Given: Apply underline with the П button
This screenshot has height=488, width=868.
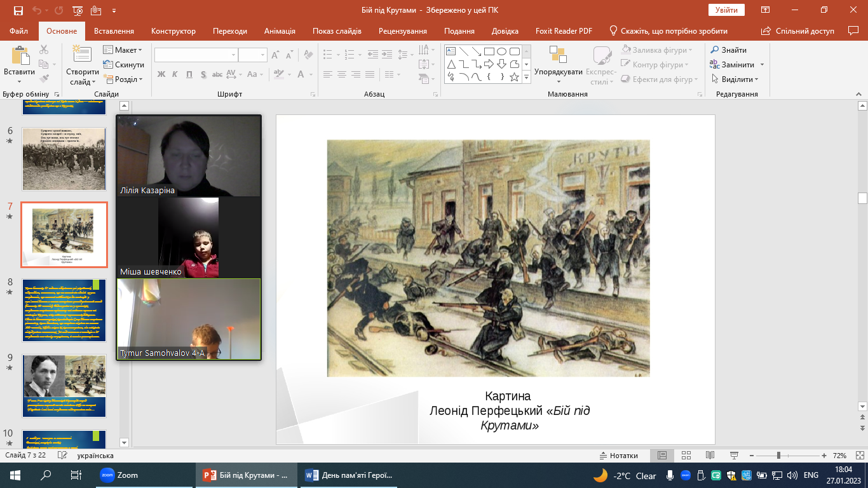Looking at the screenshot, I should pos(189,74).
